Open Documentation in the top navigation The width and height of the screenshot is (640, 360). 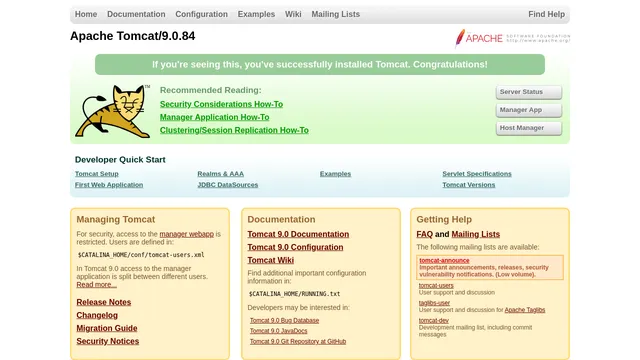(136, 14)
